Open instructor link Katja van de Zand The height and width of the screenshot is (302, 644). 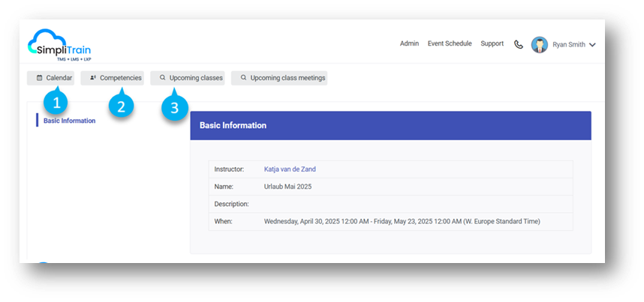tap(290, 169)
